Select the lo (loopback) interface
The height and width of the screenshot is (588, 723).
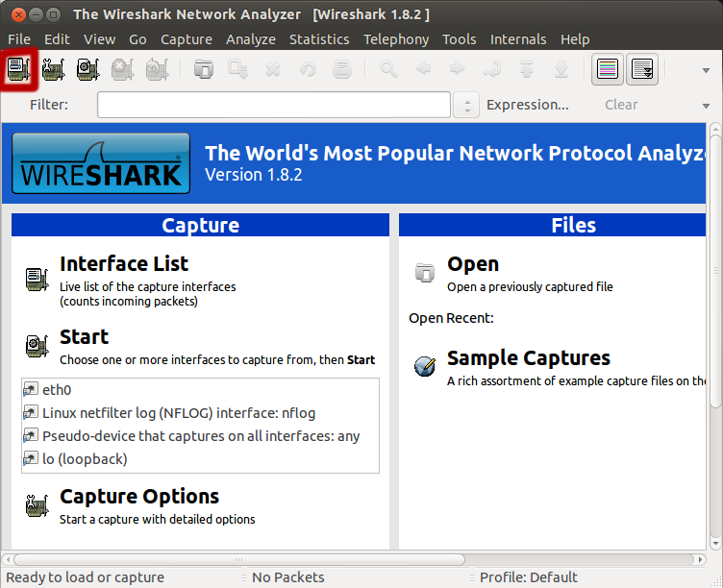tap(200, 459)
